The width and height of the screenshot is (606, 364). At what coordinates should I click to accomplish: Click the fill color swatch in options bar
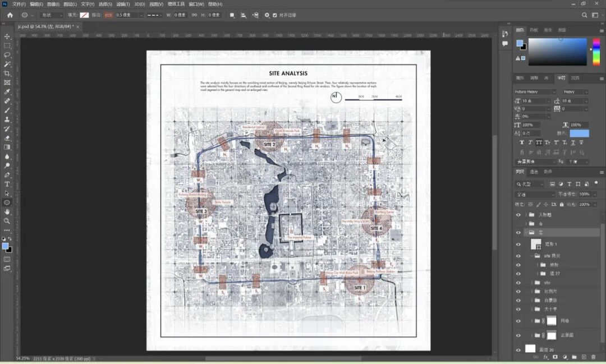84,15
